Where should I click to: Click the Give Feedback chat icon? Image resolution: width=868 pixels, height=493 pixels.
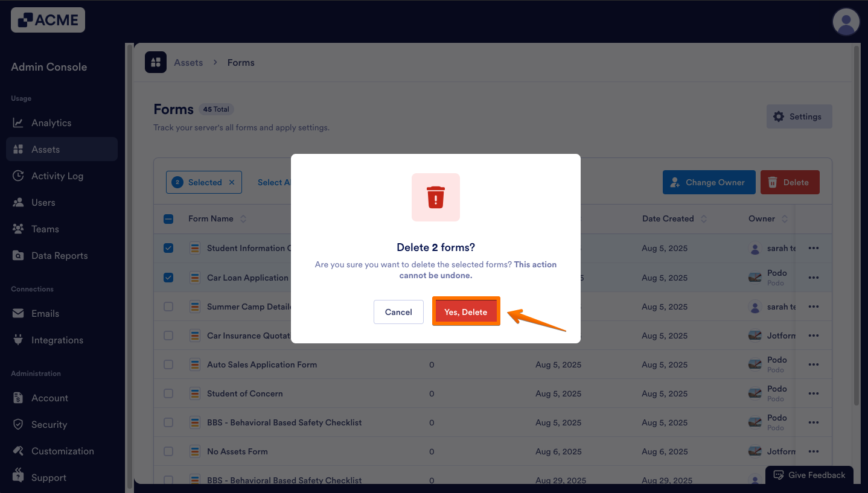[x=779, y=475]
